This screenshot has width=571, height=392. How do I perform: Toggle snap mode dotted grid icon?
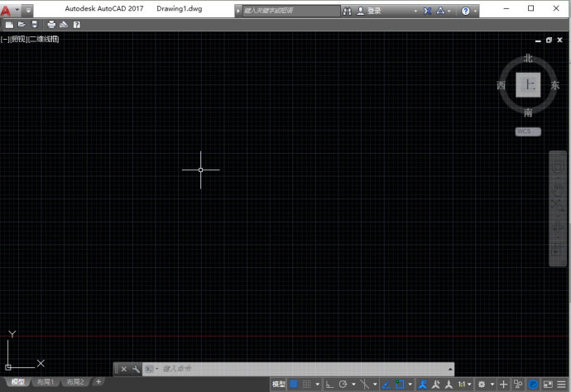(307, 384)
